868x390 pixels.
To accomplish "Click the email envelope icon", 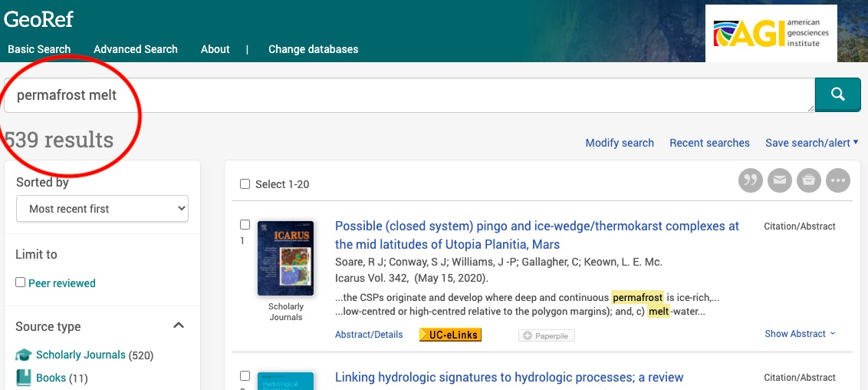I will (780, 181).
